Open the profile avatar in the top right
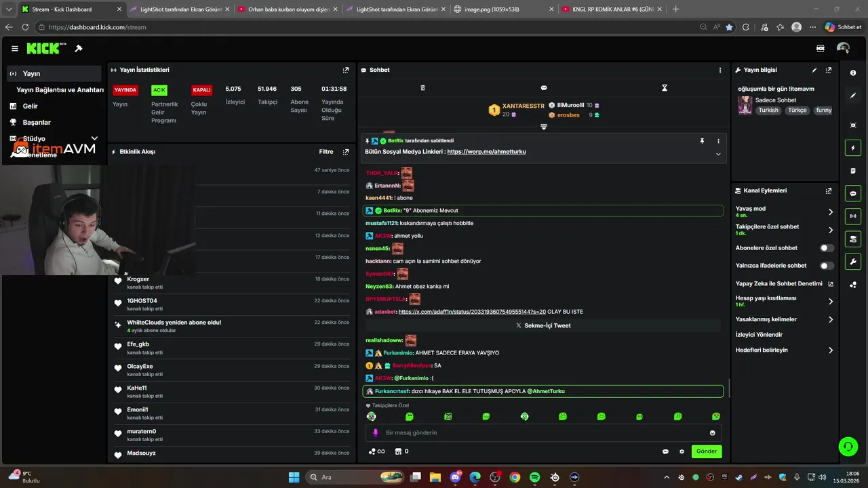The height and width of the screenshot is (488, 868). [844, 49]
